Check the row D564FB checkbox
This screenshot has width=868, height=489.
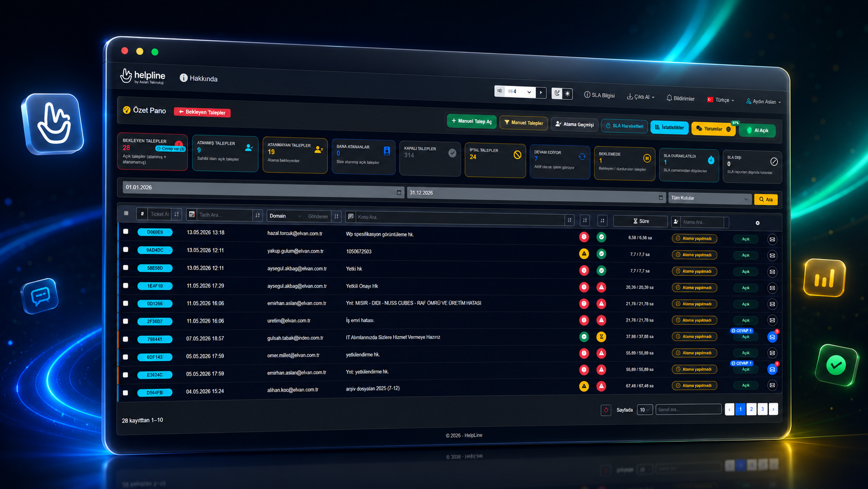coord(125,392)
